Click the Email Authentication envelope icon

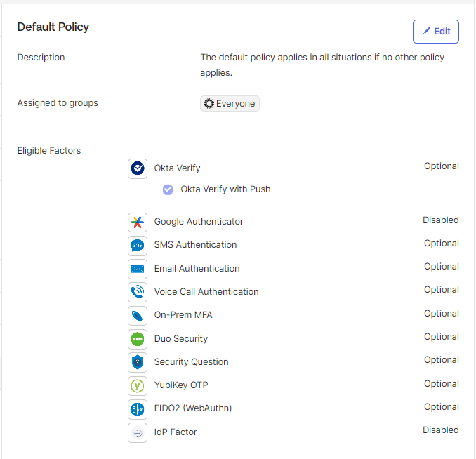click(x=138, y=269)
